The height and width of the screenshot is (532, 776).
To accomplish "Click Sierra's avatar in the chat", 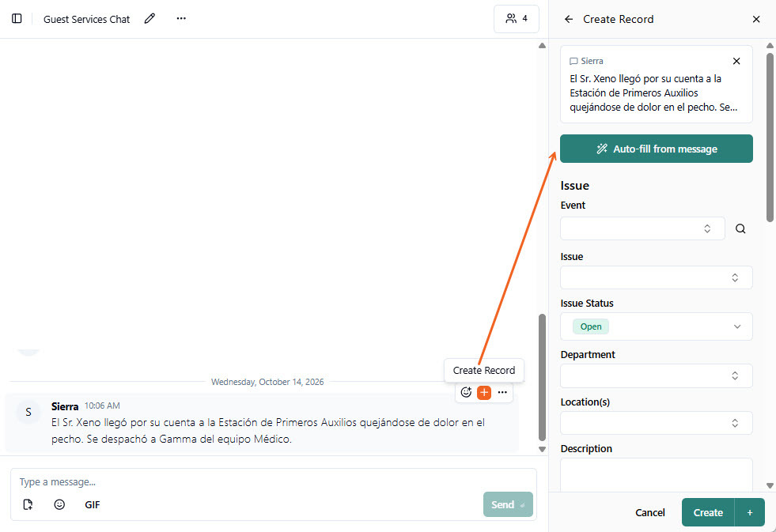I will pos(28,413).
